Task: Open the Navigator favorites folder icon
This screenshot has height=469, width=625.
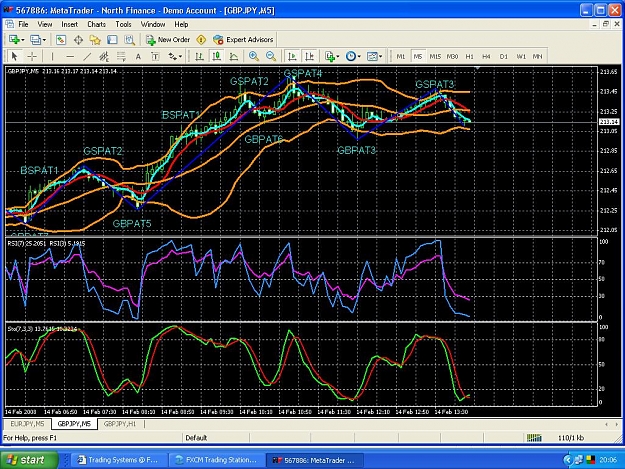Action: pyautogui.click(x=95, y=39)
